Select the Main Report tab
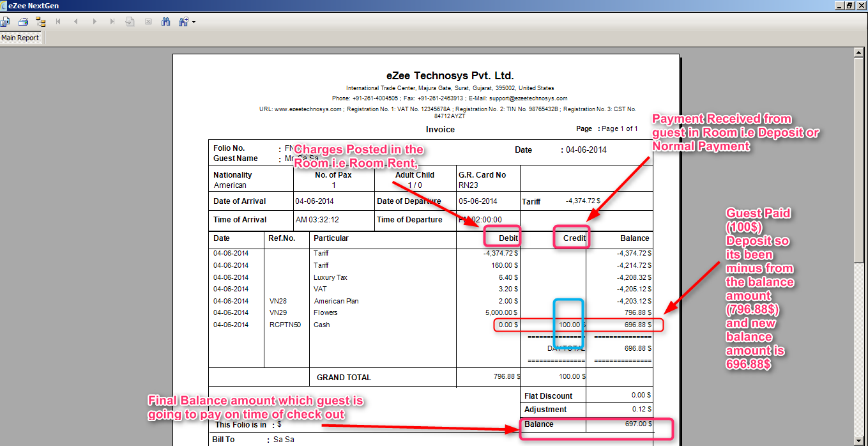This screenshot has width=868, height=446. [20, 38]
